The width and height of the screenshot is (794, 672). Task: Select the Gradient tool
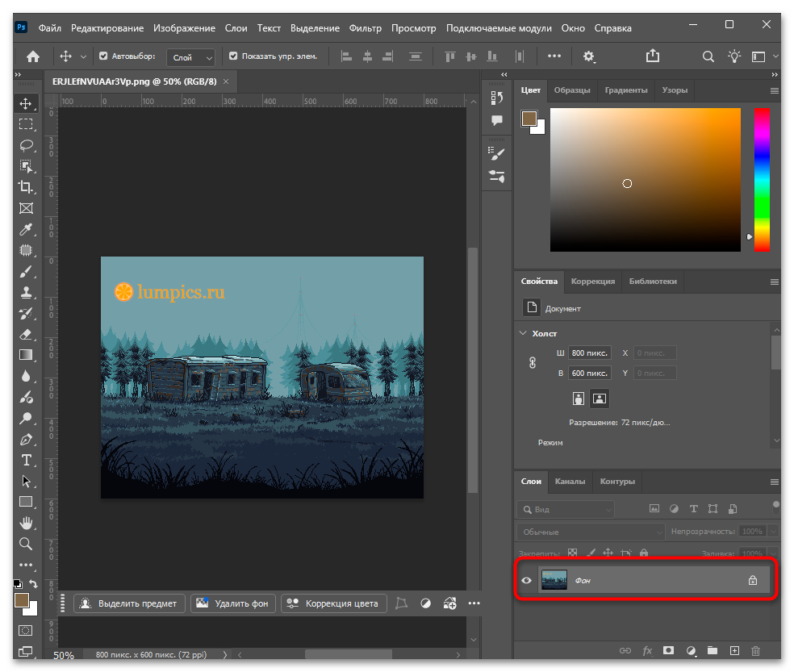click(26, 355)
